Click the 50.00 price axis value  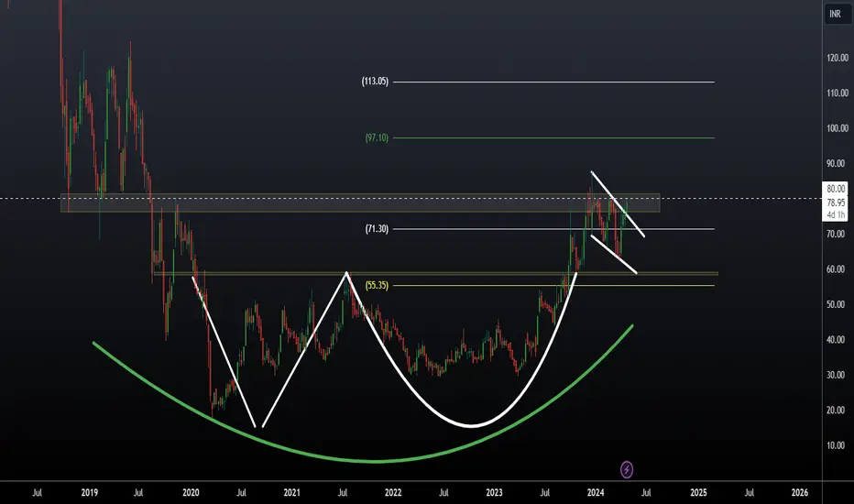coord(838,304)
